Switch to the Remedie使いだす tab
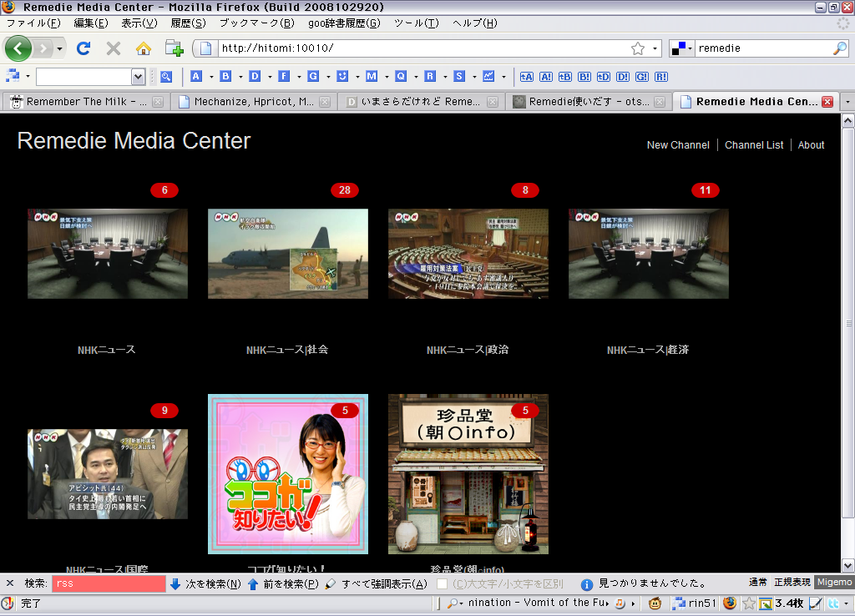 coord(589,102)
